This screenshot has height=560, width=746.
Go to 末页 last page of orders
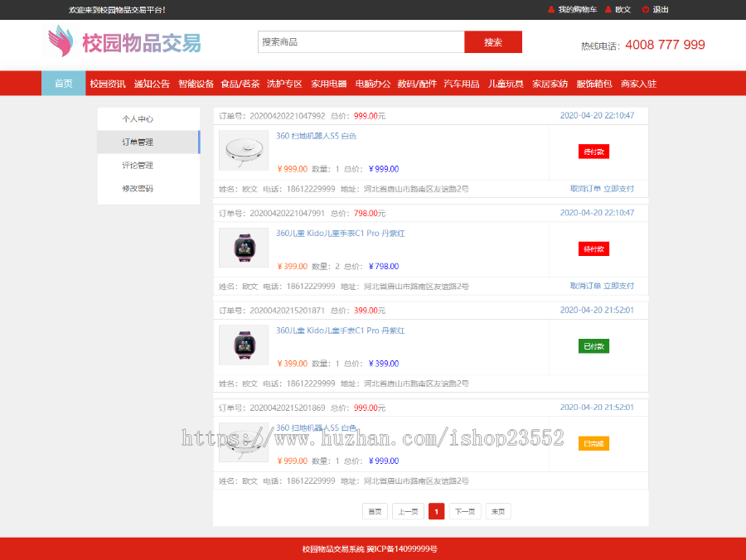pos(498,511)
